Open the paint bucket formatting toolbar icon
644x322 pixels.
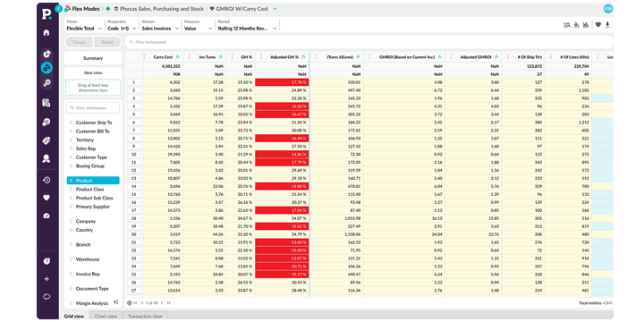coord(577,25)
